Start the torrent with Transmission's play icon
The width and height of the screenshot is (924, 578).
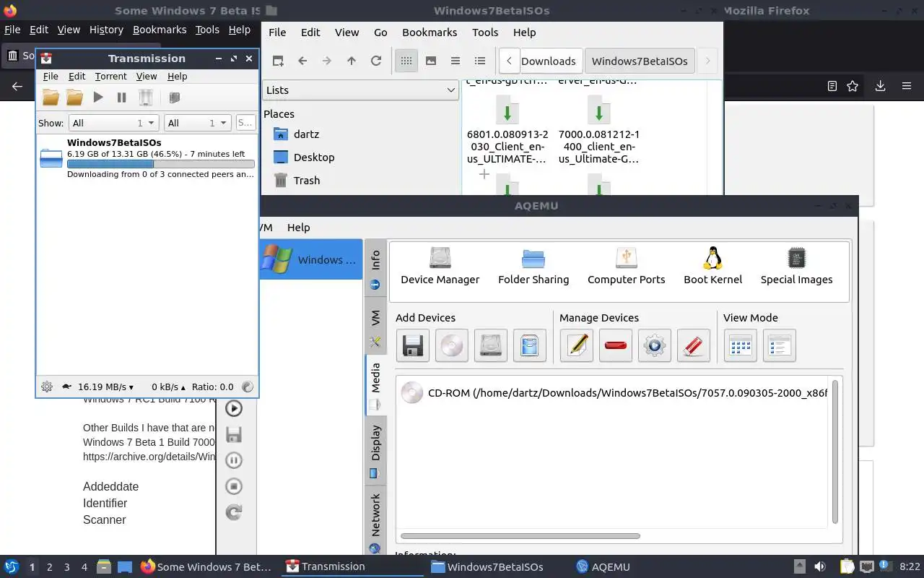(98, 98)
